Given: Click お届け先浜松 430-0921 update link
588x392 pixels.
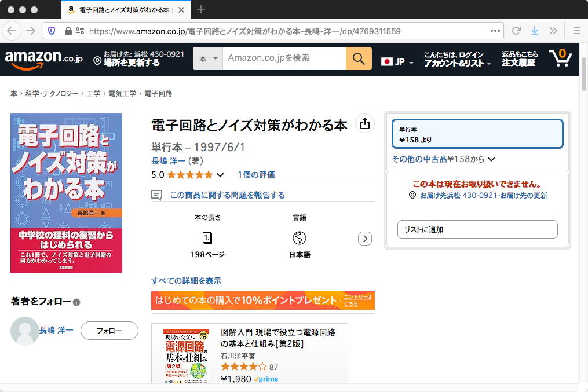Looking at the screenshot, I should (483, 195).
